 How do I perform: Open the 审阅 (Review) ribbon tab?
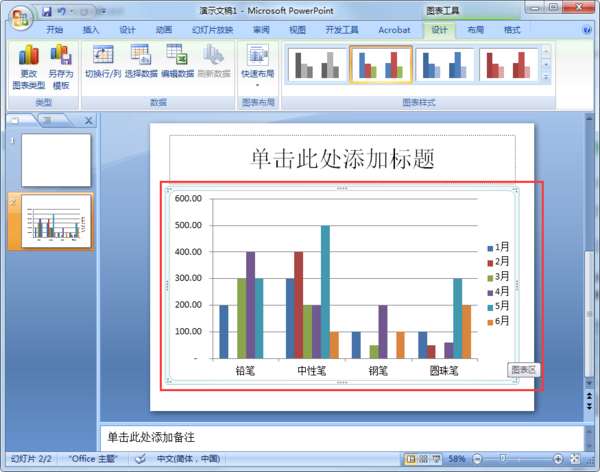[261, 30]
